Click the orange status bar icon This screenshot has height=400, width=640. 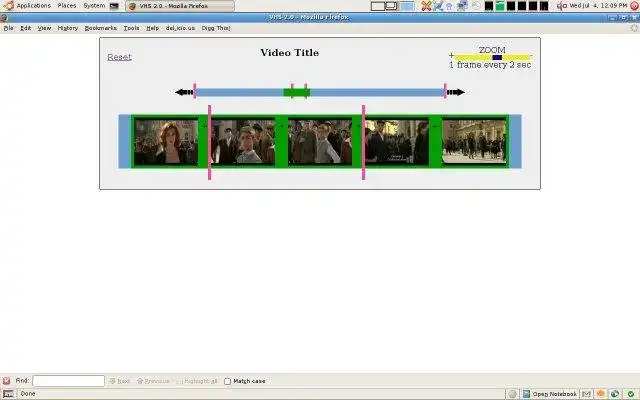(x=600, y=394)
